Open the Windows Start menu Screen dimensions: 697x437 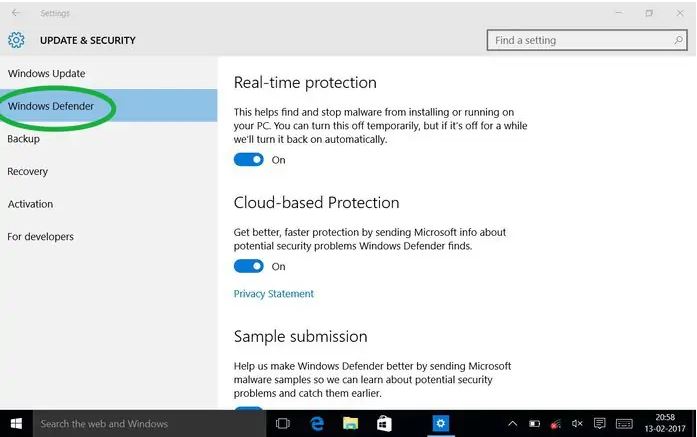16,424
